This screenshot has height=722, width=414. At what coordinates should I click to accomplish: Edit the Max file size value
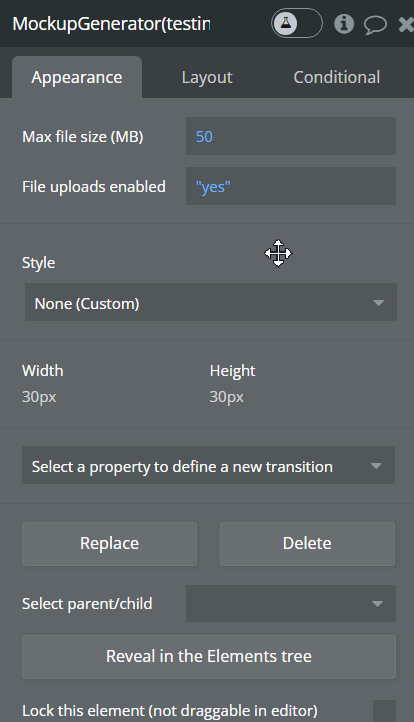291,136
